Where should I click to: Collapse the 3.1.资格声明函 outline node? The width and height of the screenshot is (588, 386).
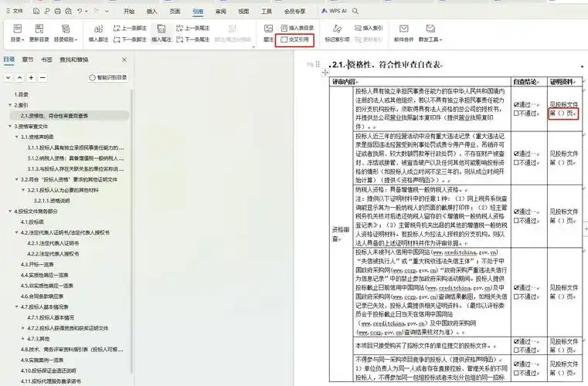click(16, 137)
